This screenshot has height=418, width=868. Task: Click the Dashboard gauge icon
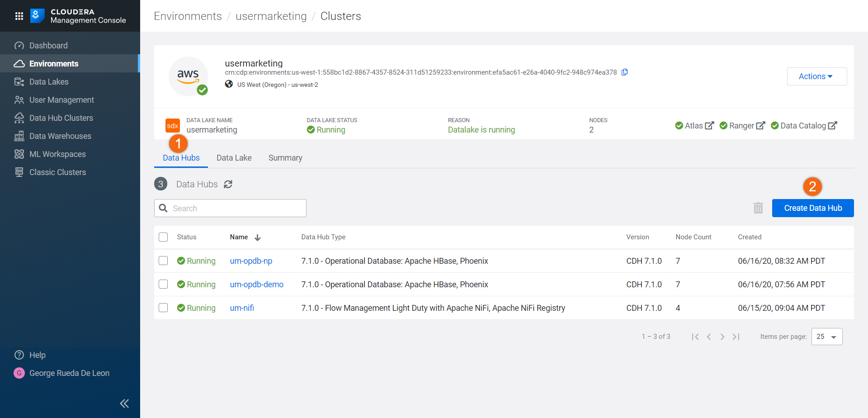(x=19, y=46)
